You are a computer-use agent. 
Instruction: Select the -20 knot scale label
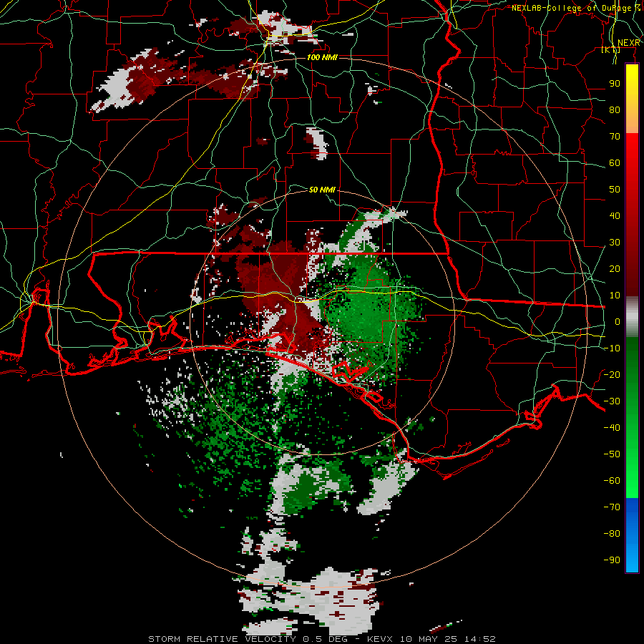tap(612, 374)
